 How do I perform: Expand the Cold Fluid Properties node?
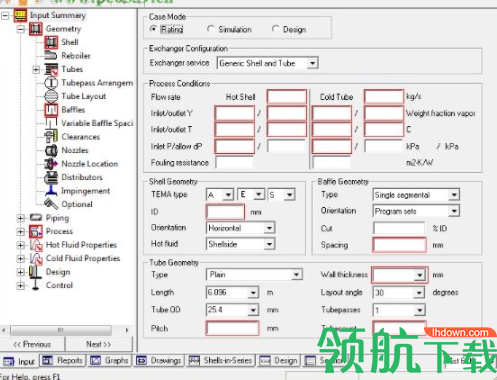(x=21, y=259)
